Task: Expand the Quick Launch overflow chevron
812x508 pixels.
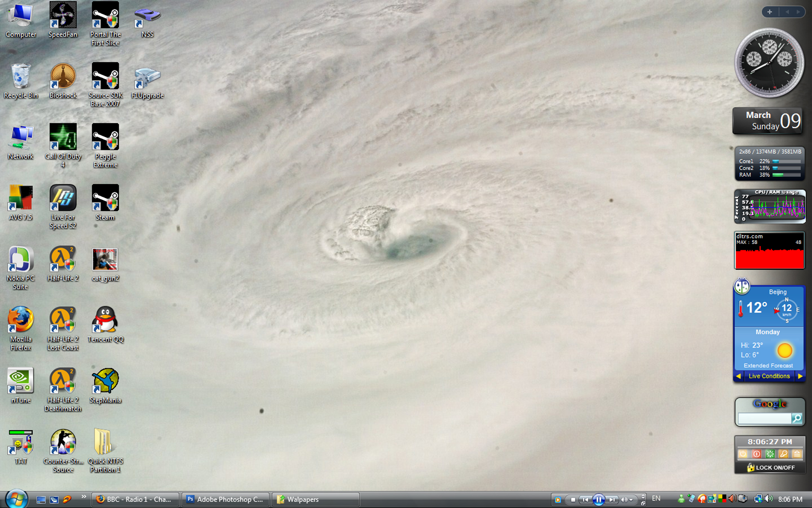Action: [84, 497]
